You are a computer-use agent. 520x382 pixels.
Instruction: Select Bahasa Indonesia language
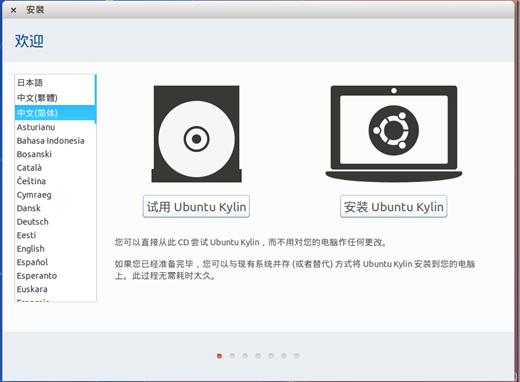tap(55, 141)
